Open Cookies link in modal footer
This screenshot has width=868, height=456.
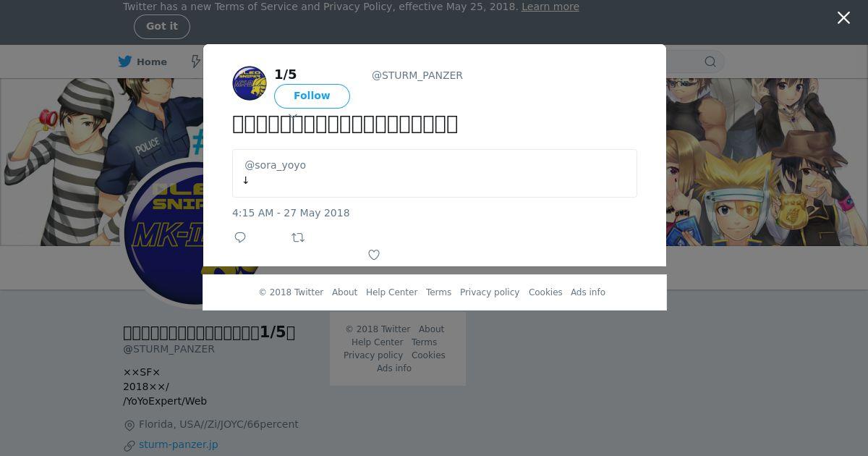coord(545,292)
